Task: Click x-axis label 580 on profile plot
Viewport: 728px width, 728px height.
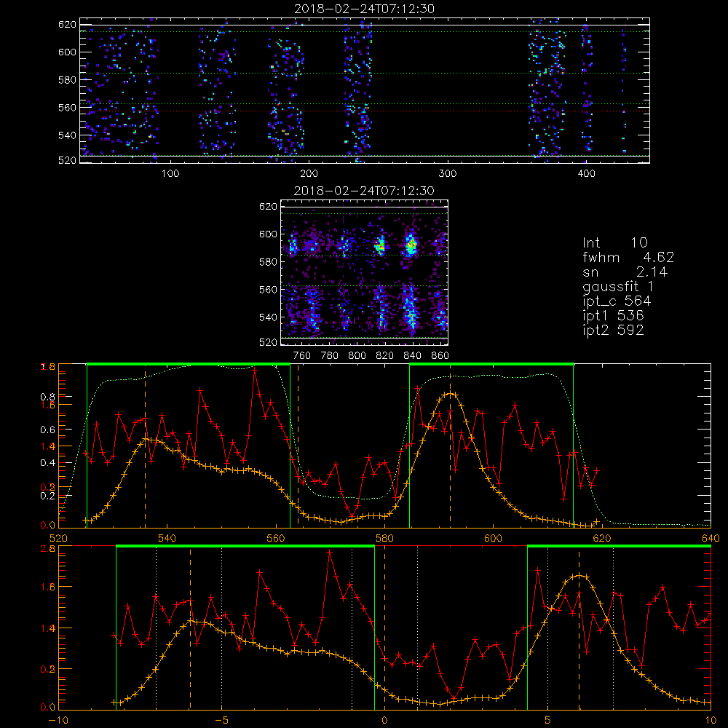Action: [384, 538]
